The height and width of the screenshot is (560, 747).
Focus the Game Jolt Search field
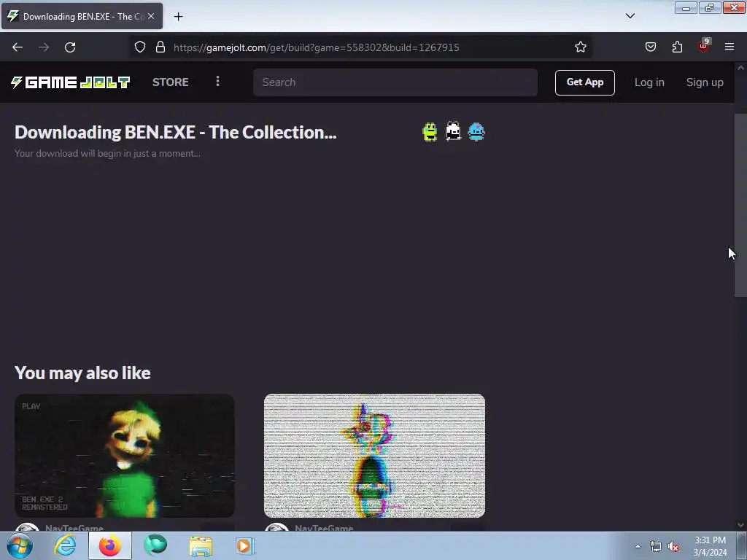click(x=395, y=82)
